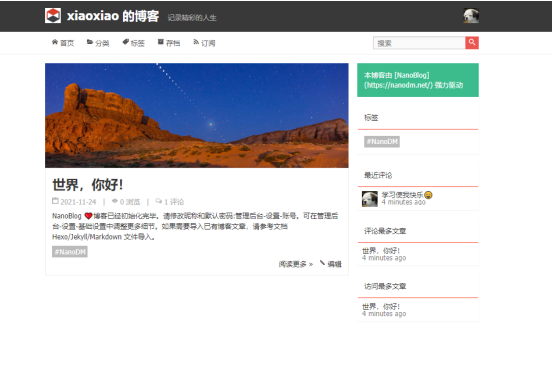Open 分类 navigation item
This screenshot has height=373, width=553.
coord(102,43)
